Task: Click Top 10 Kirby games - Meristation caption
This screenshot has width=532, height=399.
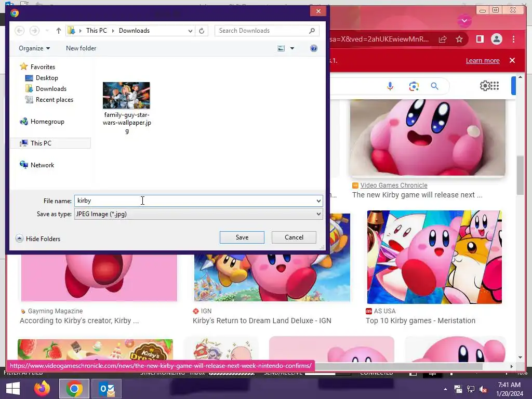Action: coord(420,321)
